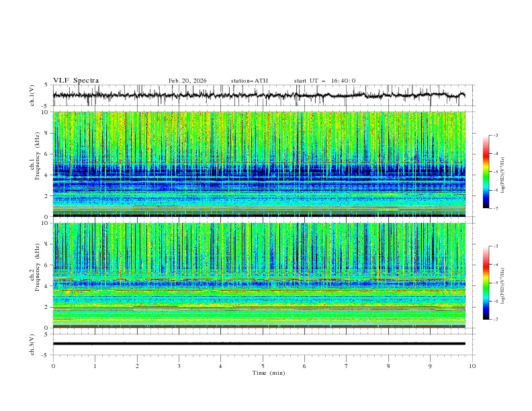Click the "-5" tick on ch.3(V) axis
Viewport: 532px width, 411px height.
(x=46, y=355)
